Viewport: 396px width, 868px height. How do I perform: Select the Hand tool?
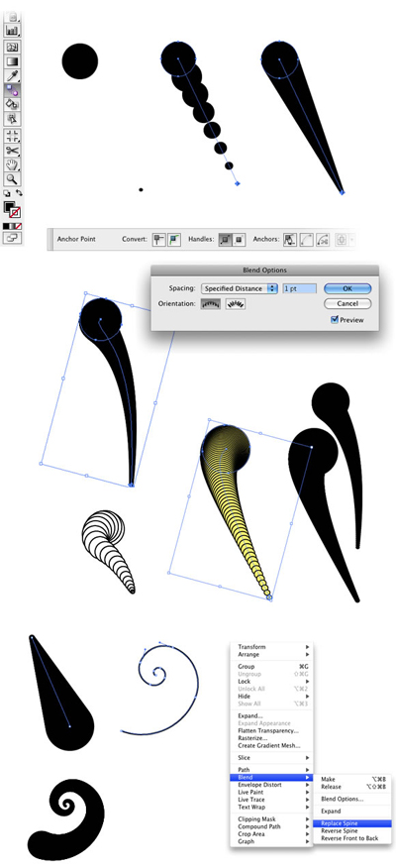(x=12, y=164)
